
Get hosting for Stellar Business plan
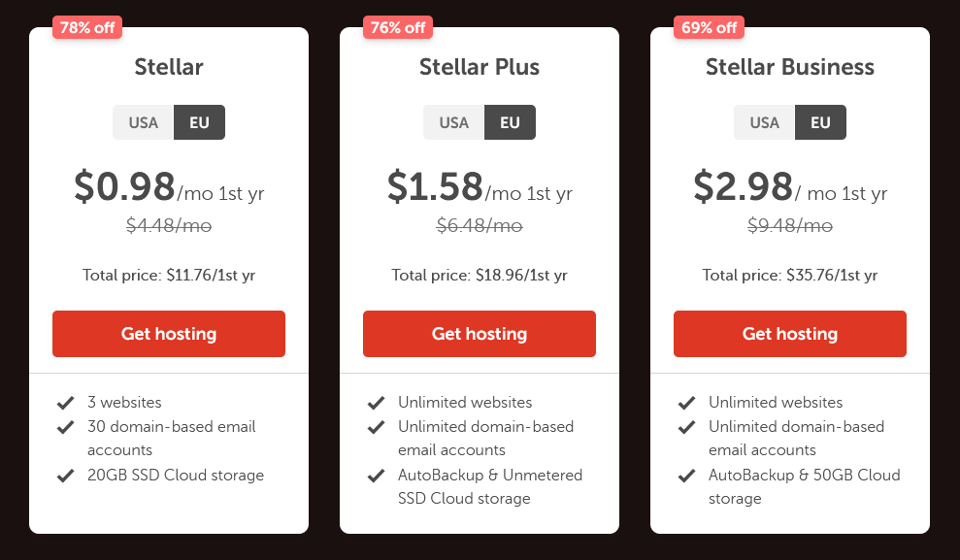coord(790,334)
